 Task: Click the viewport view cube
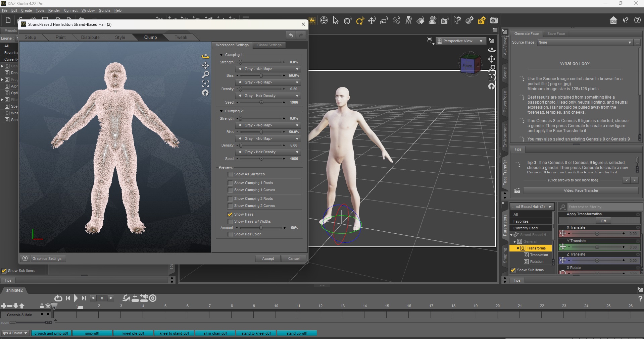(470, 64)
